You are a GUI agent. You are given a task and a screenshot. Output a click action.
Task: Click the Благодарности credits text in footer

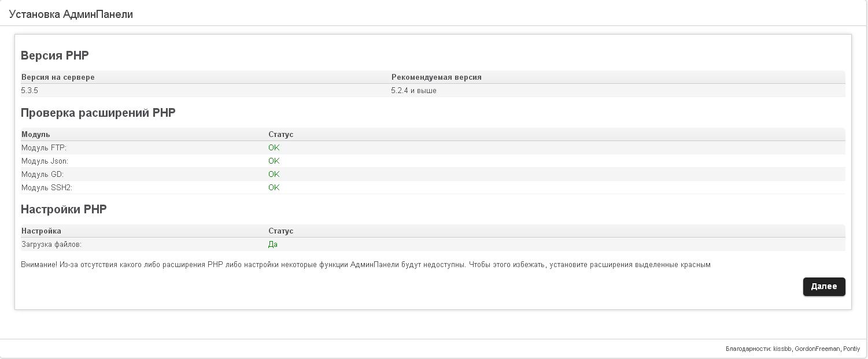793,349
